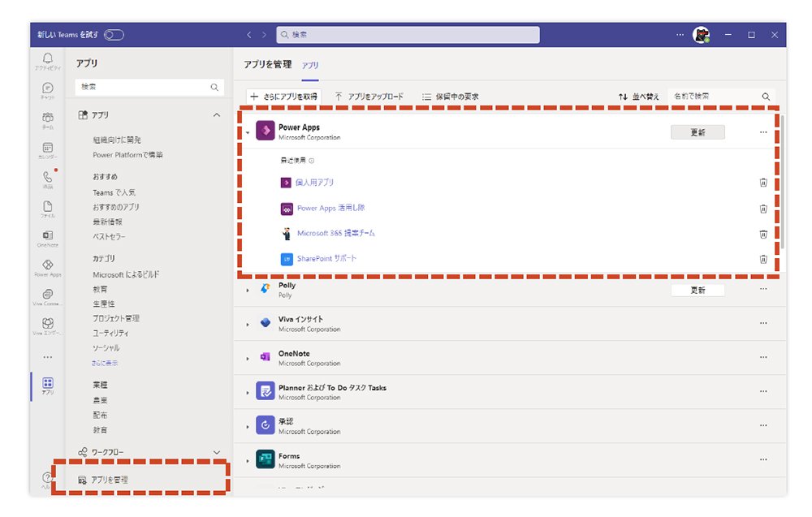Click the OneNote app icon in list
Image resolution: width=812 pixels, height=517 pixels.
pyautogui.click(x=266, y=357)
